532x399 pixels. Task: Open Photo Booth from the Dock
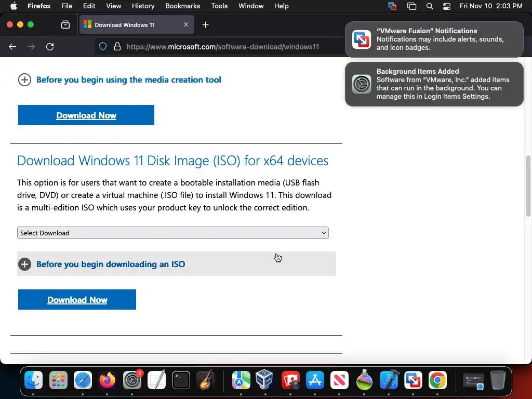click(290, 380)
